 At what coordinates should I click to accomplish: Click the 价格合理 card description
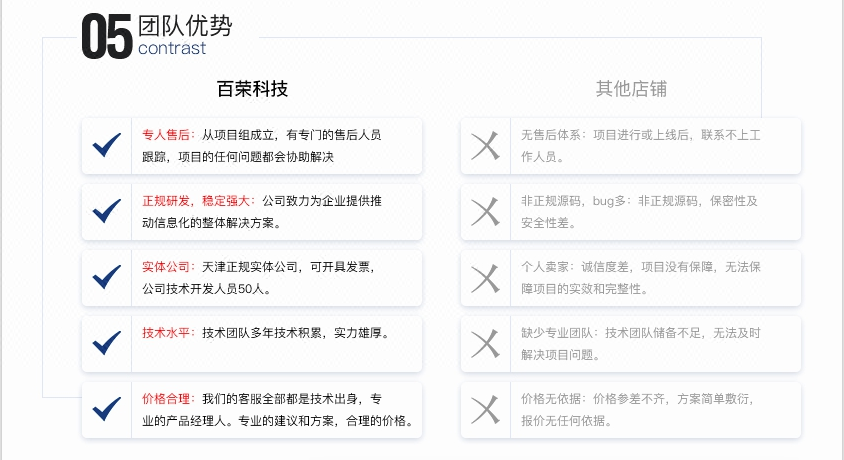(x=277, y=410)
